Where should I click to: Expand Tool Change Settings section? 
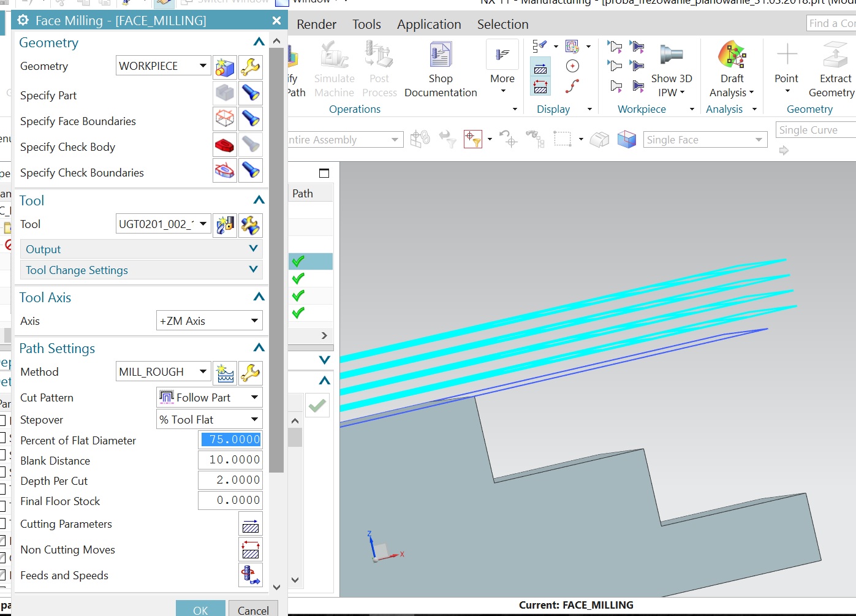[253, 270]
